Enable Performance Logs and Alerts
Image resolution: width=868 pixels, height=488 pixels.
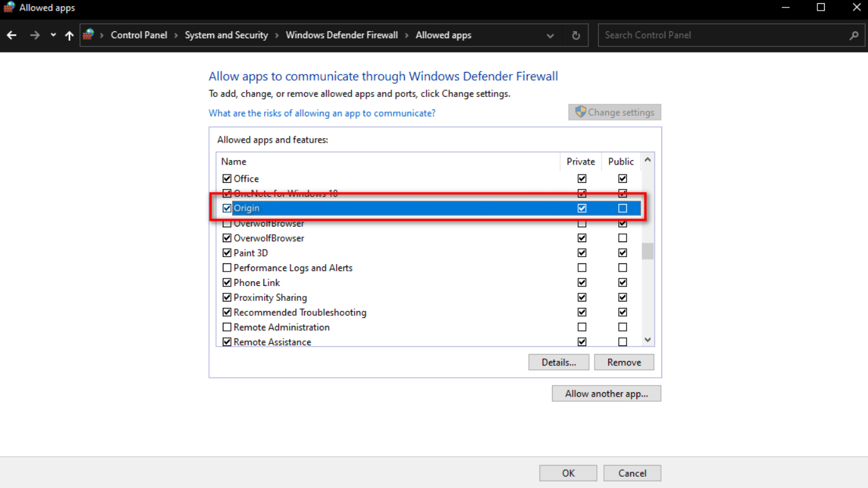(227, 267)
